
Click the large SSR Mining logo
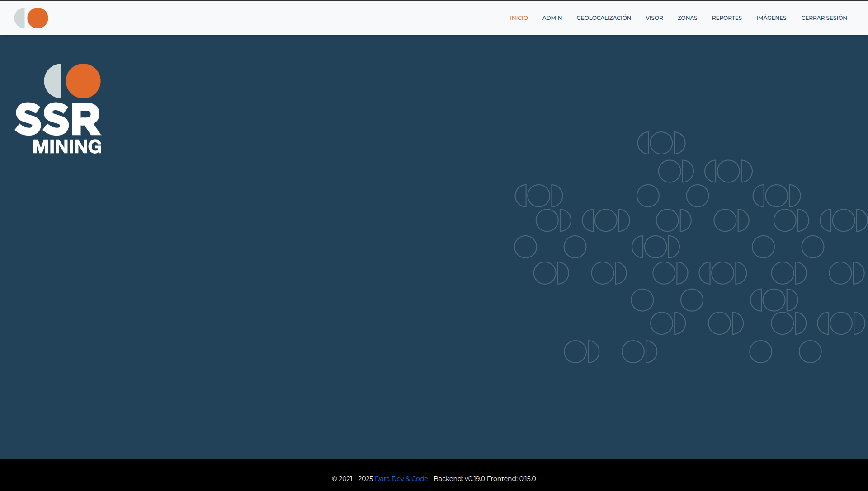pyautogui.click(x=58, y=109)
